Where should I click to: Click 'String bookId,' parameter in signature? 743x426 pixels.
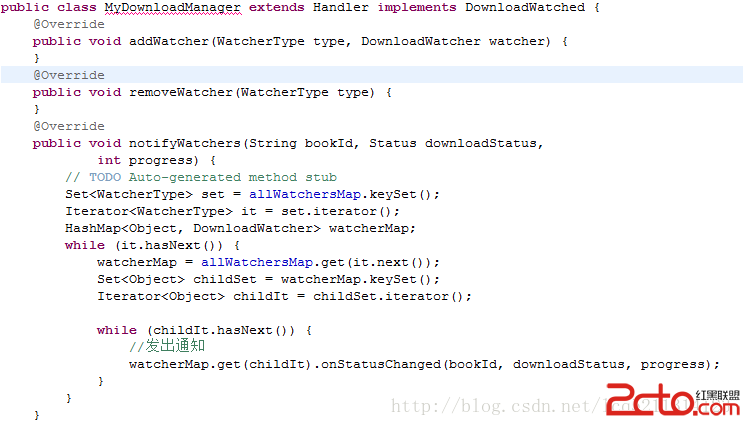(304, 144)
